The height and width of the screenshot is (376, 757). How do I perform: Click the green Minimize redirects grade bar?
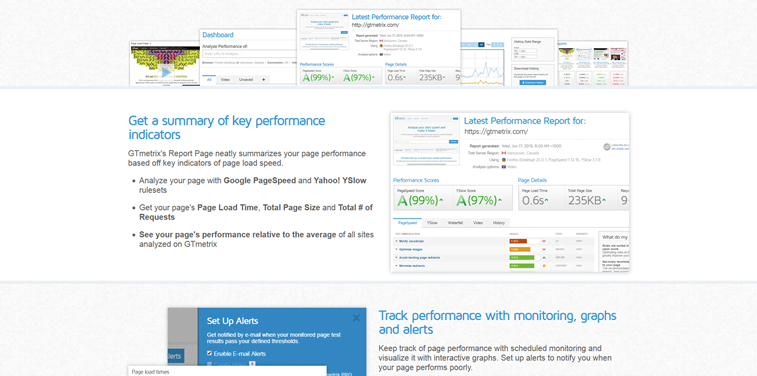pyautogui.click(x=522, y=265)
